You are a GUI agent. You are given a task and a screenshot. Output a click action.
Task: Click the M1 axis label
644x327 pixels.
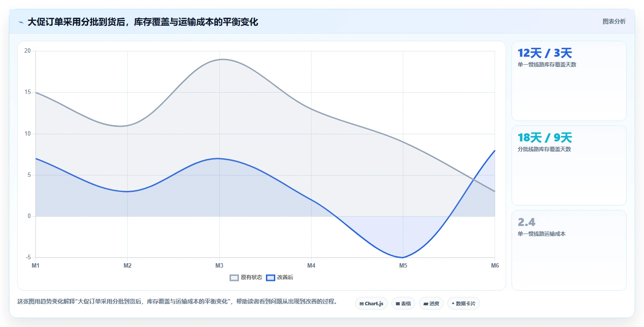click(x=35, y=266)
